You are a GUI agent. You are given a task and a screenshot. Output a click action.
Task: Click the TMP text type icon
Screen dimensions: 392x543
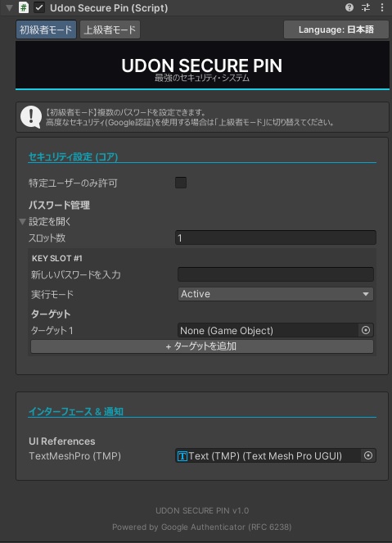182,456
